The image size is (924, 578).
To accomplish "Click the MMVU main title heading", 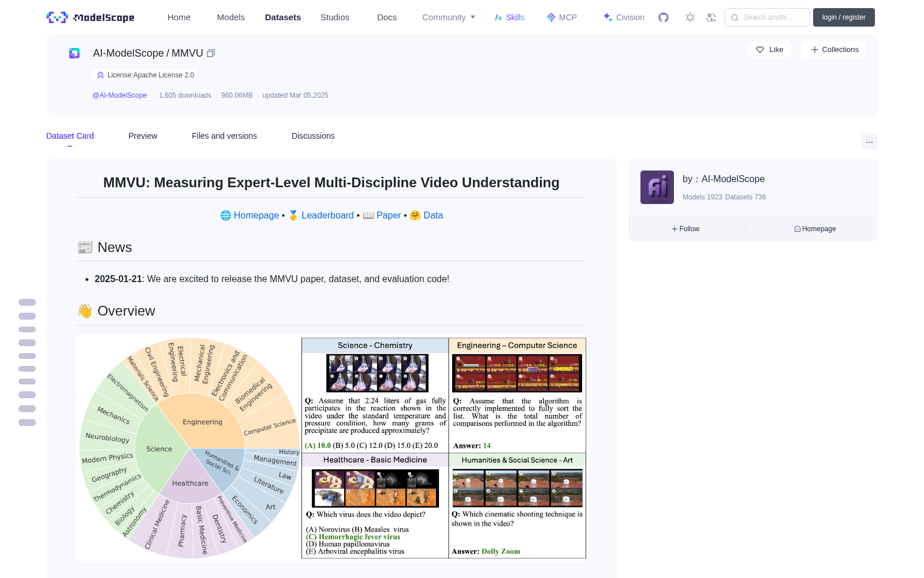I will [x=331, y=183].
